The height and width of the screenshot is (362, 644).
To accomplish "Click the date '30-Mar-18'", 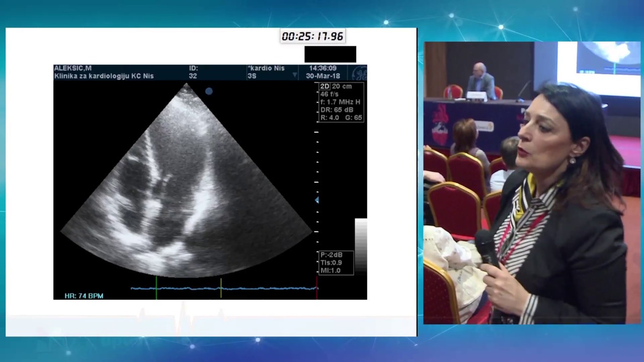I will 323,76.
